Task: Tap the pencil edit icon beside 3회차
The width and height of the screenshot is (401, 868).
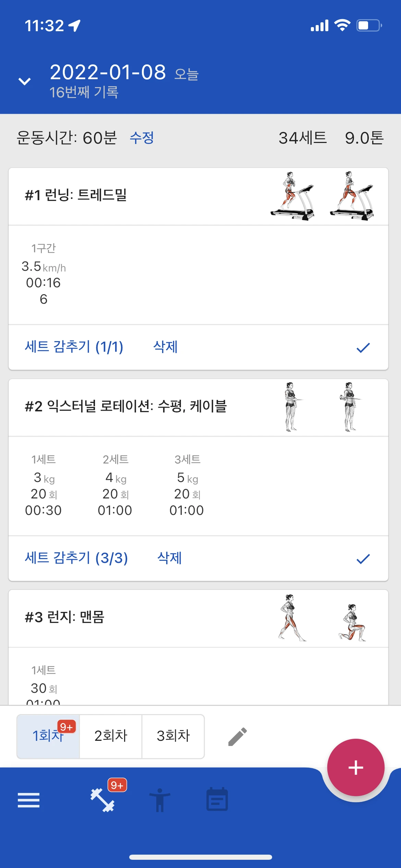Action: pos(238,737)
